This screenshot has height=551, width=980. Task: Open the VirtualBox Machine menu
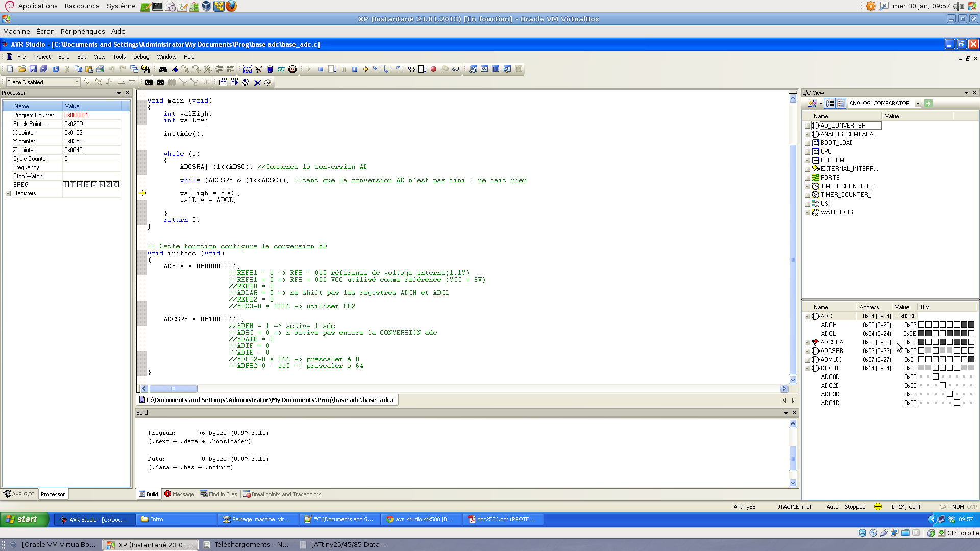click(x=16, y=31)
